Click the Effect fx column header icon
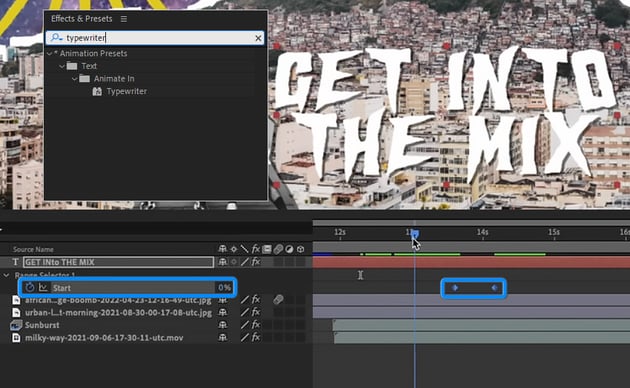The image size is (630, 388). 256,249
